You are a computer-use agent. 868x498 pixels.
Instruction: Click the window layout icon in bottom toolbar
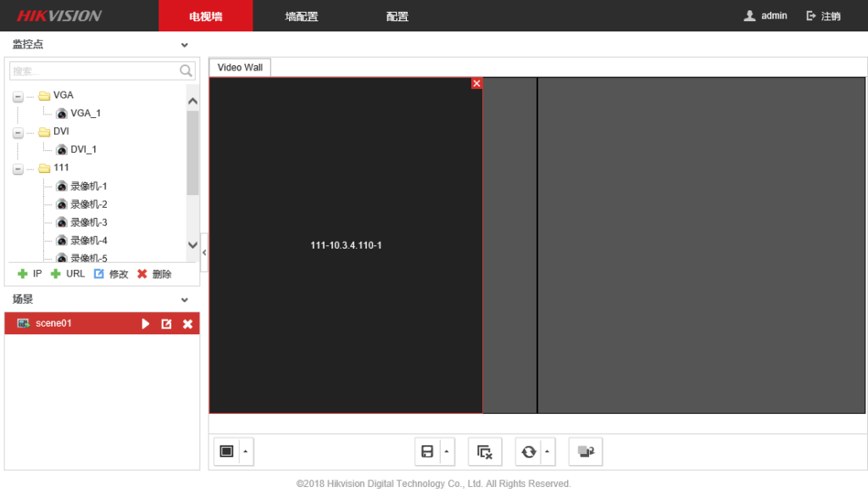(x=226, y=451)
